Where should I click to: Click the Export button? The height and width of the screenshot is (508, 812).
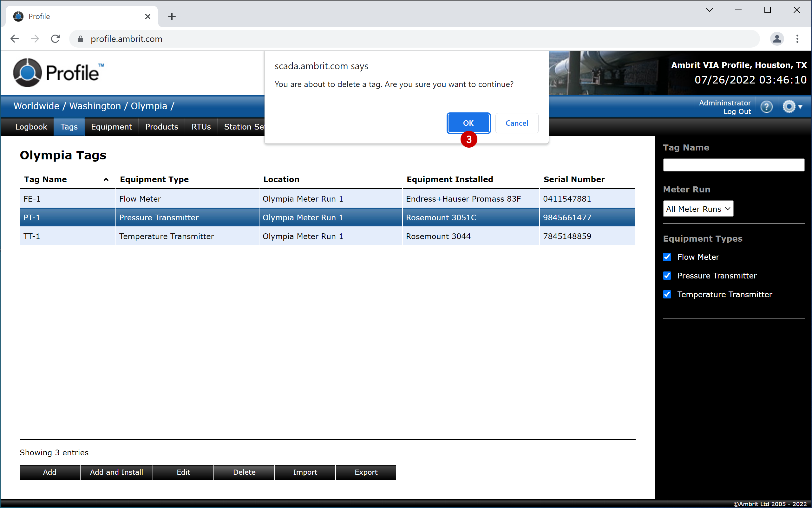pyautogui.click(x=366, y=472)
